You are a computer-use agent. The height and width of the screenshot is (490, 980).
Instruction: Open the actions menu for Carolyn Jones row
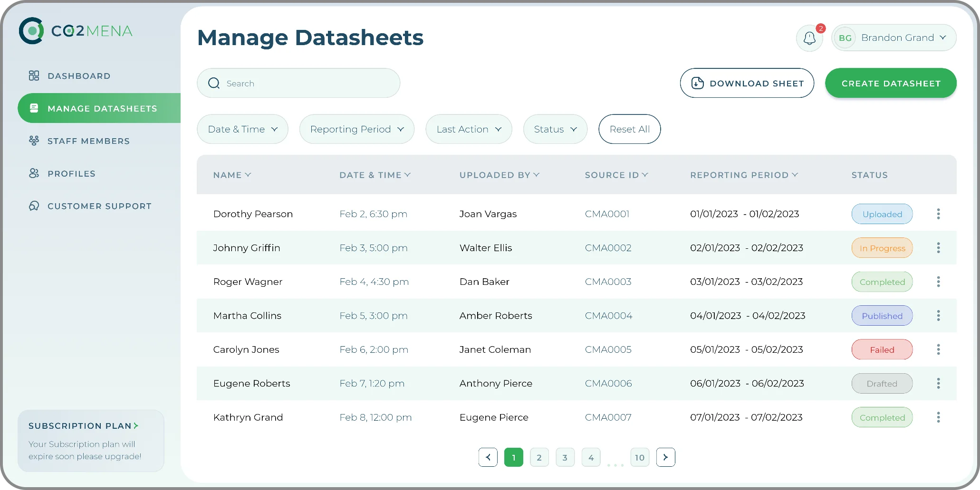[x=939, y=349]
